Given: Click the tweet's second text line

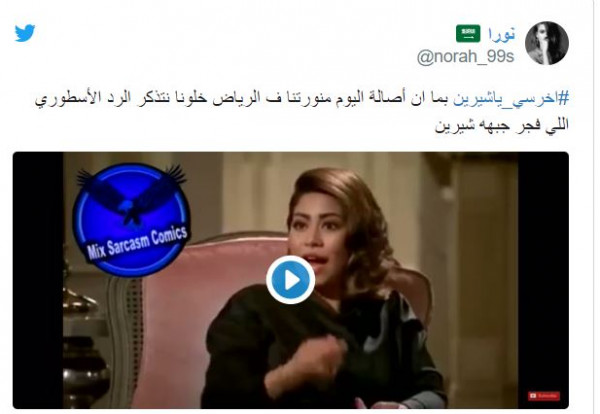Looking at the screenshot, I should coord(502,125).
